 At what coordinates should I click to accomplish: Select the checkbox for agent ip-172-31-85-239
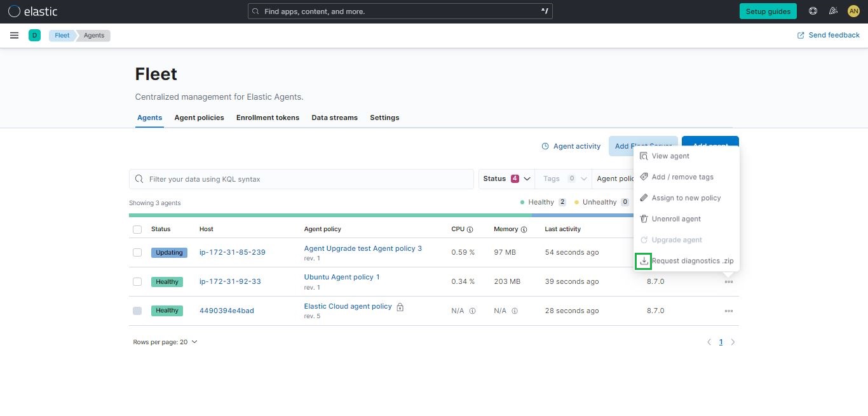[137, 252]
